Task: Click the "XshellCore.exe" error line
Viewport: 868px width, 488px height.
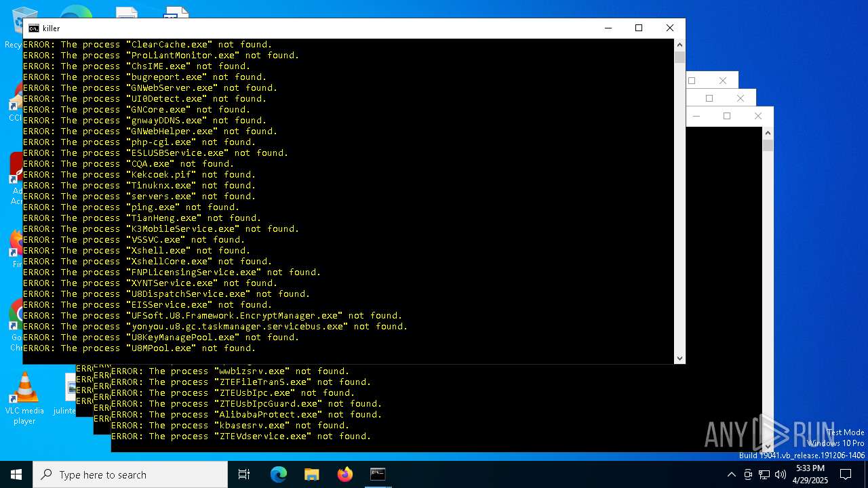Action: (147, 261)
